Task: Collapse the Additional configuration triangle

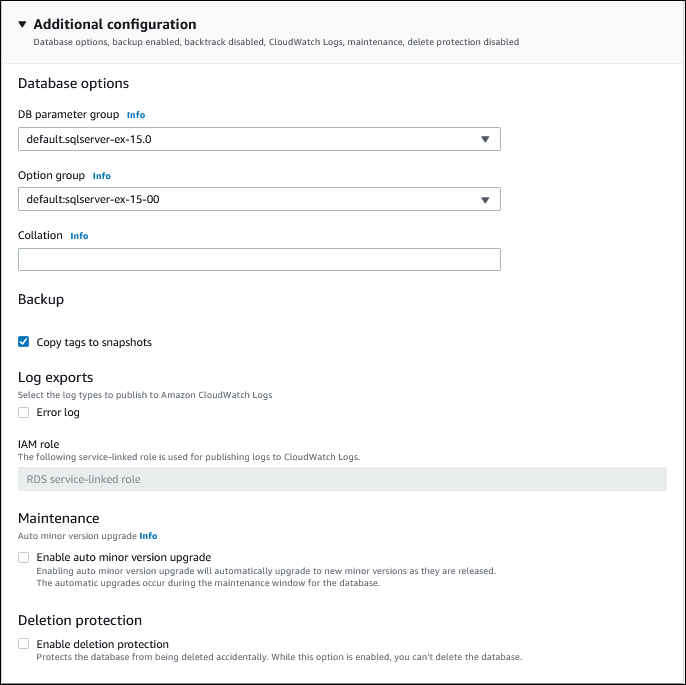Action: pos(23,24)
